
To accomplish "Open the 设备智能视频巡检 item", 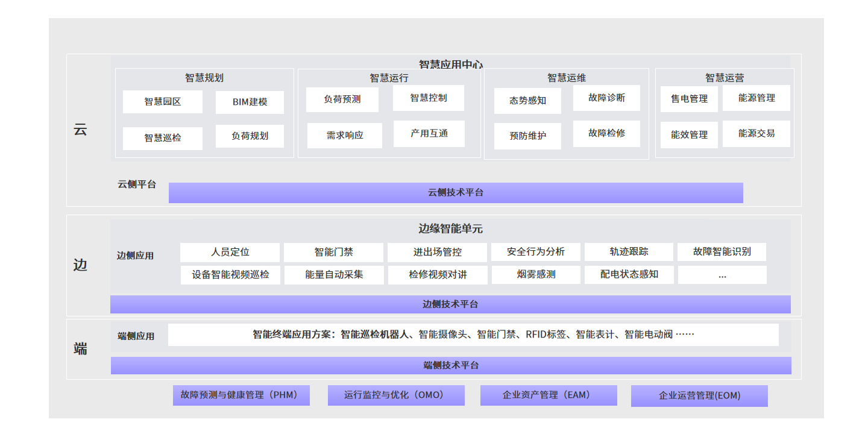I will click(x=230, y=275).
